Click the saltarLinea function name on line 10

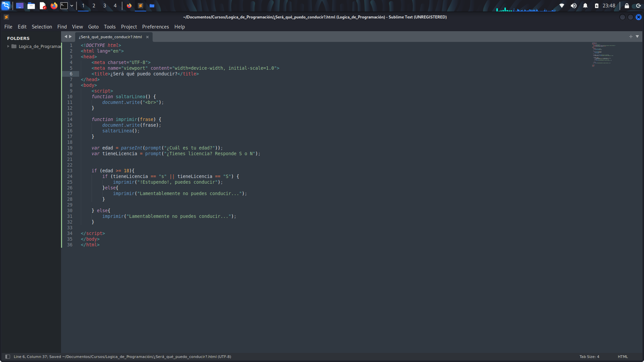point(130,97)
